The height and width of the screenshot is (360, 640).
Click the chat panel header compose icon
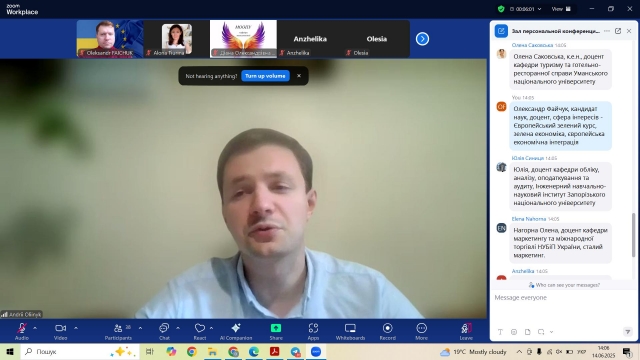tap(501, 31)
